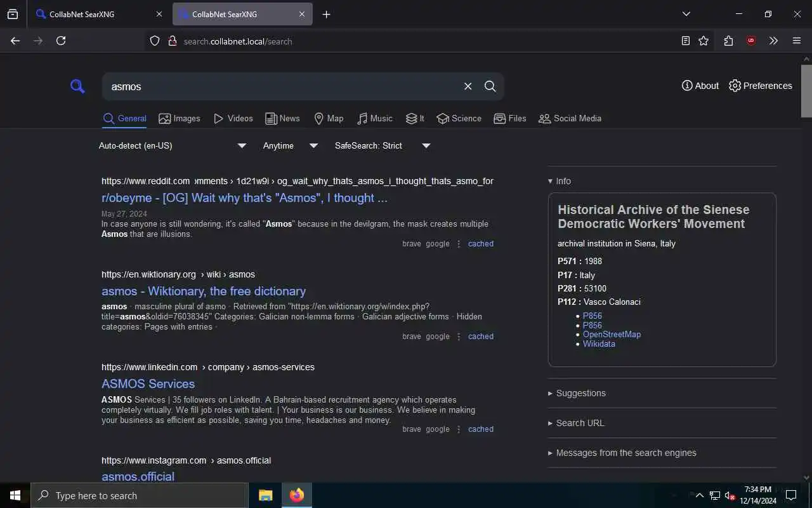The height and width of the screenshot is (508, 812).
Task: Click the page vertical scrollbar
Action: [x=806, y=91]
